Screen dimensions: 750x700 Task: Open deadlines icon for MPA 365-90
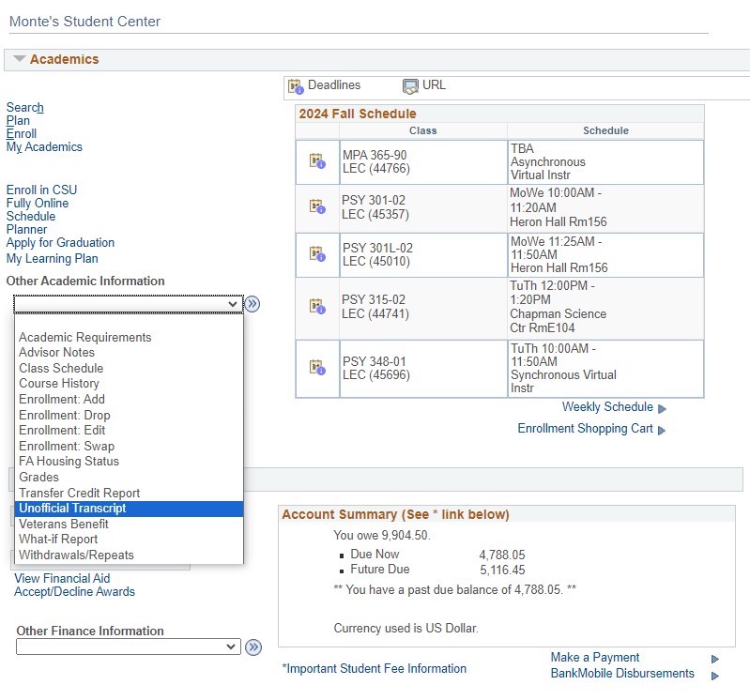[317, 161]
